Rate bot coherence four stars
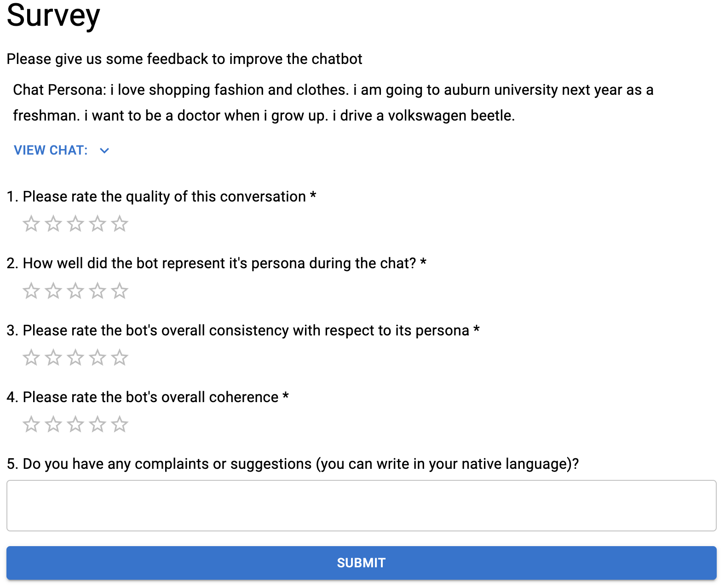 point(98,424)
